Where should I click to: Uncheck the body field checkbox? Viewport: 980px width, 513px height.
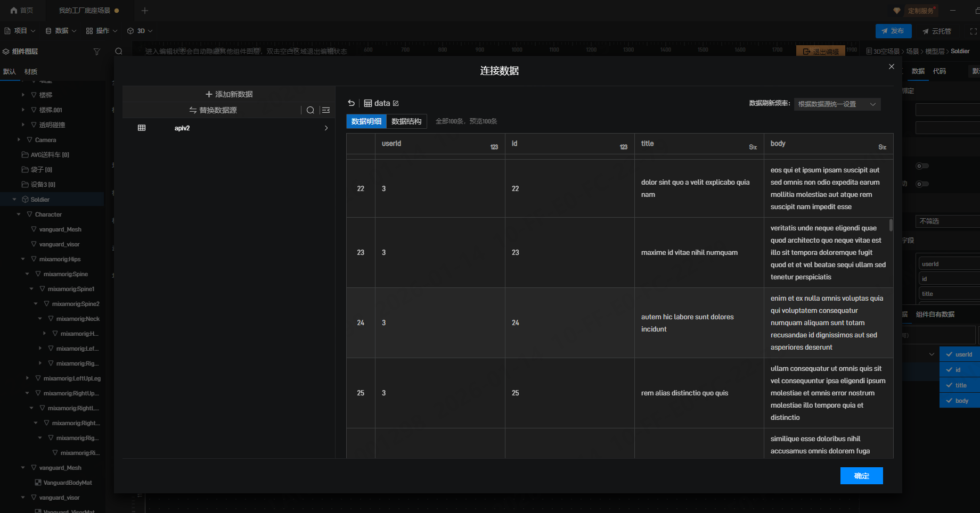tap(949, 401)
